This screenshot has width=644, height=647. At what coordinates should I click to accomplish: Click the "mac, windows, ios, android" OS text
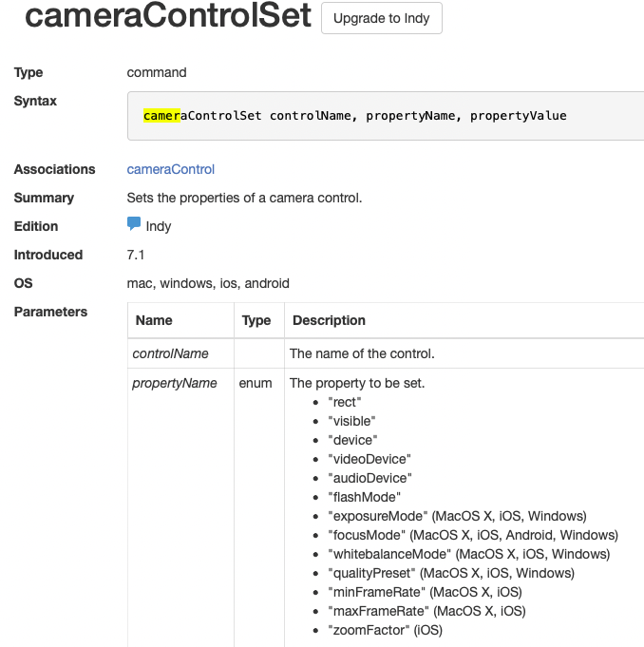coord(208,283)
